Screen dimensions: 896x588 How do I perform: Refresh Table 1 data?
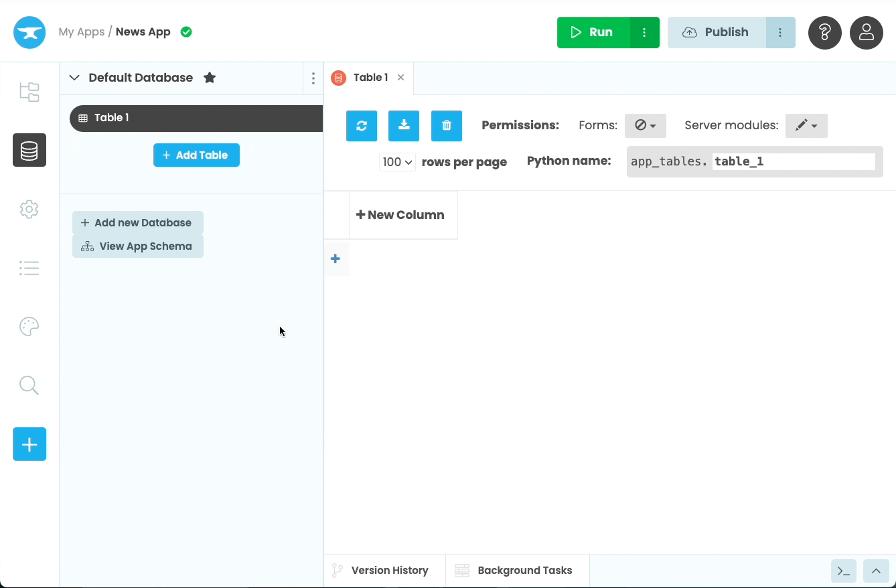tap(361, 125)
